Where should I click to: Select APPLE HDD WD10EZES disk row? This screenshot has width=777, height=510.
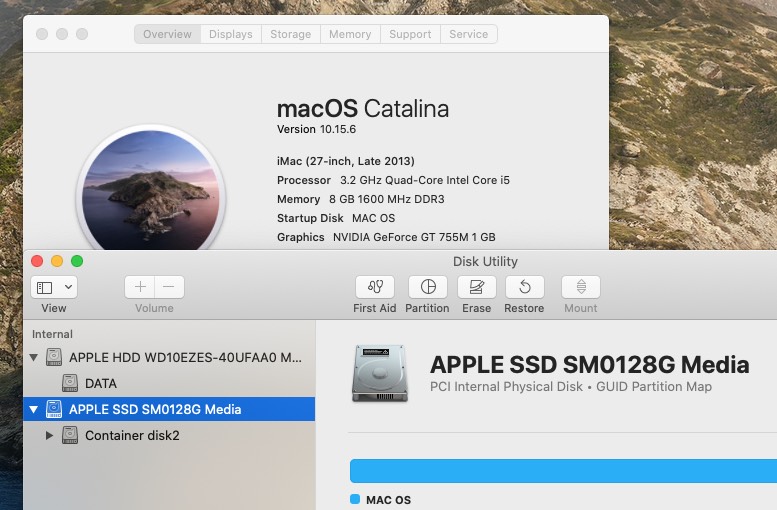(x=169, y=357)
